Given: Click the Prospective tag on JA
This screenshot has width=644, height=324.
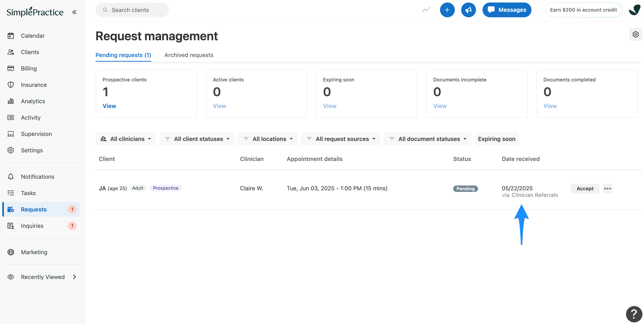Looking at the screenshot, I should point(166,188).
